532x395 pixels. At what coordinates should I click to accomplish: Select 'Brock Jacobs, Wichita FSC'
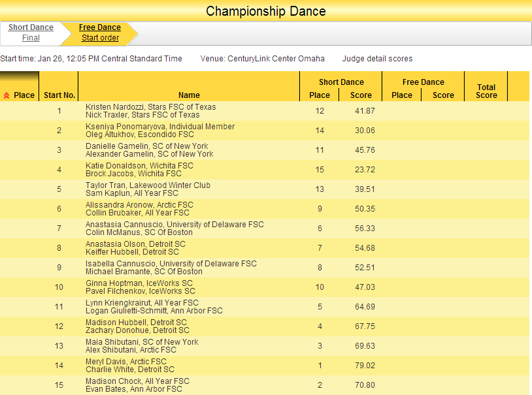pyautogui.click(x=134, y=174)
